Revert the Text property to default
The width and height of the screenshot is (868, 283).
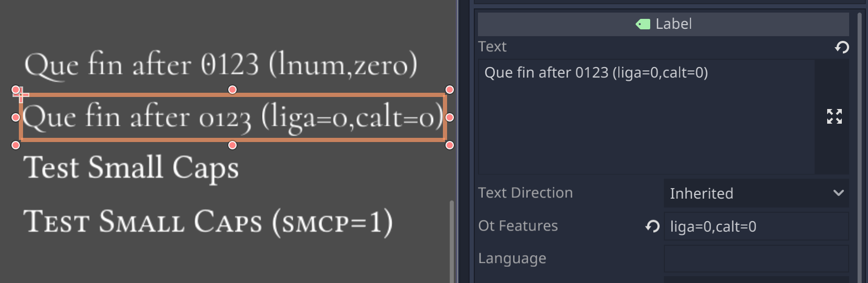tap(842, 47)
